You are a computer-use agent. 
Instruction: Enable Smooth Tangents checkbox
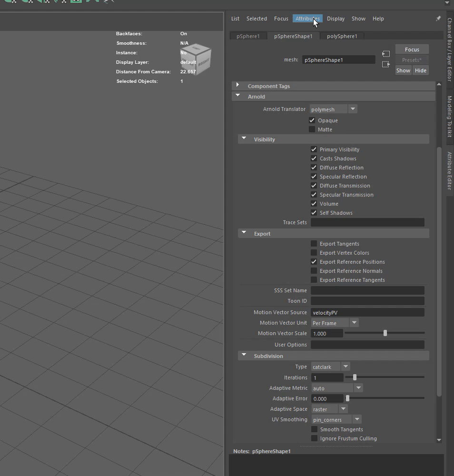point(315,429)
